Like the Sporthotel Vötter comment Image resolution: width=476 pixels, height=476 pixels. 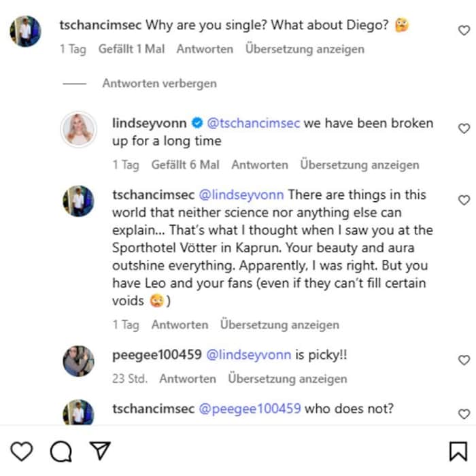[464, 200]
